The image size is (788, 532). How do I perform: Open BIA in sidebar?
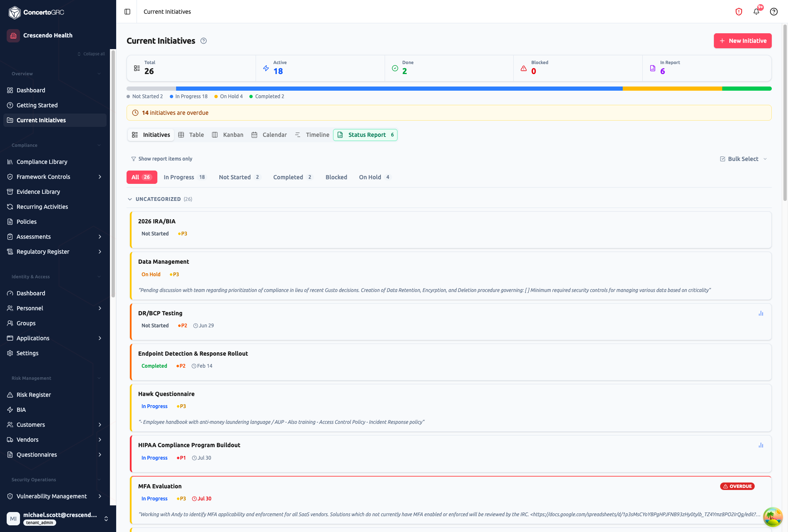tap(55, 410)
